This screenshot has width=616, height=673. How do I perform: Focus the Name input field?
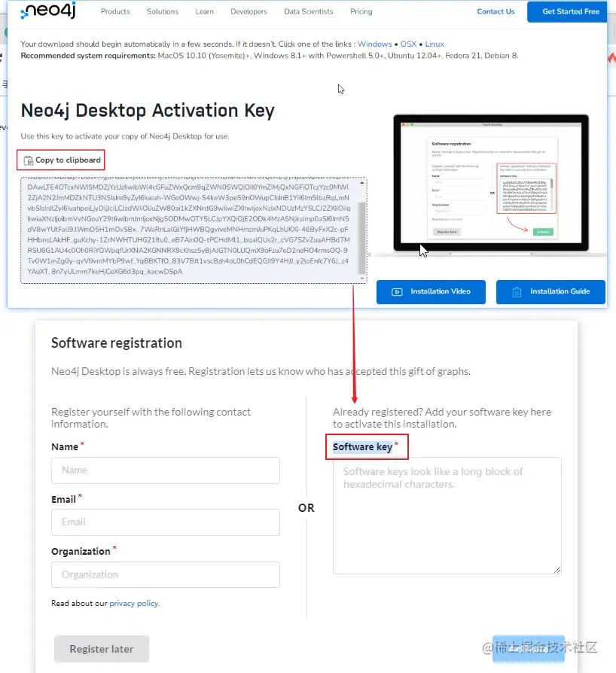click(165, 470)
